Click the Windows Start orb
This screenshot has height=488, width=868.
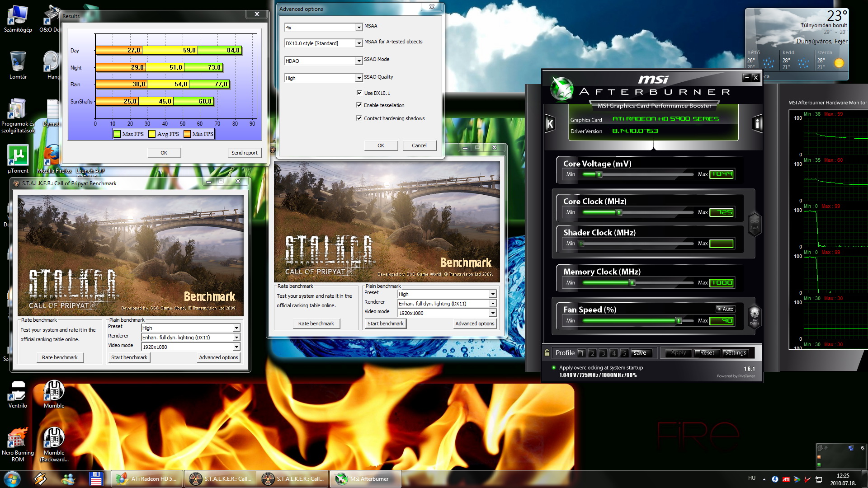point(12,479)
